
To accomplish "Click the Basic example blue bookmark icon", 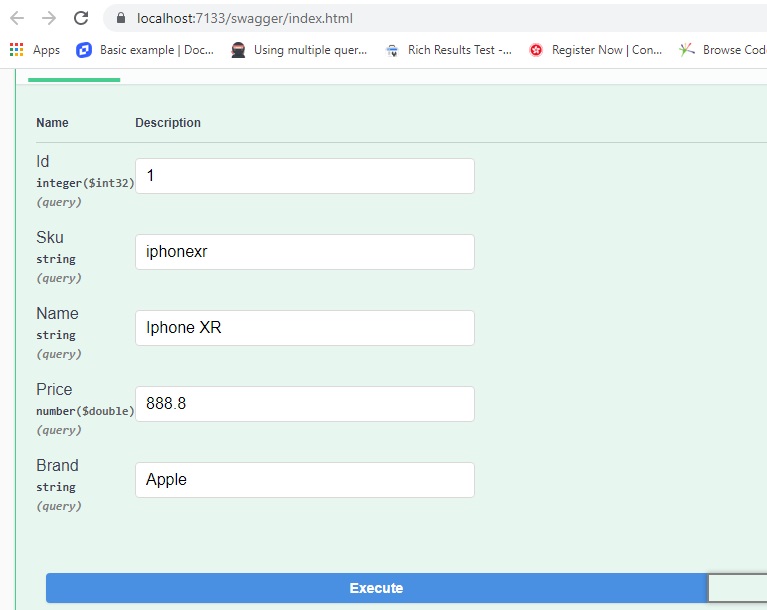I will point(84,50).
